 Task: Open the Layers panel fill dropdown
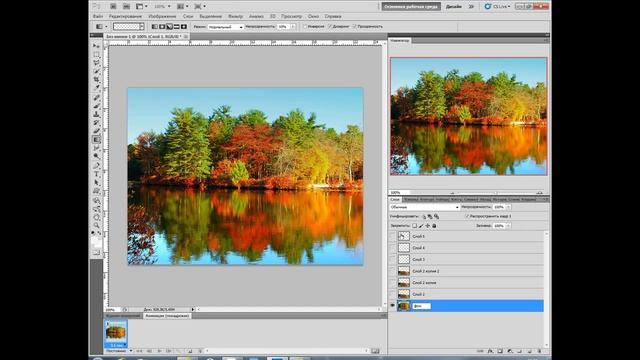[508, 226]
